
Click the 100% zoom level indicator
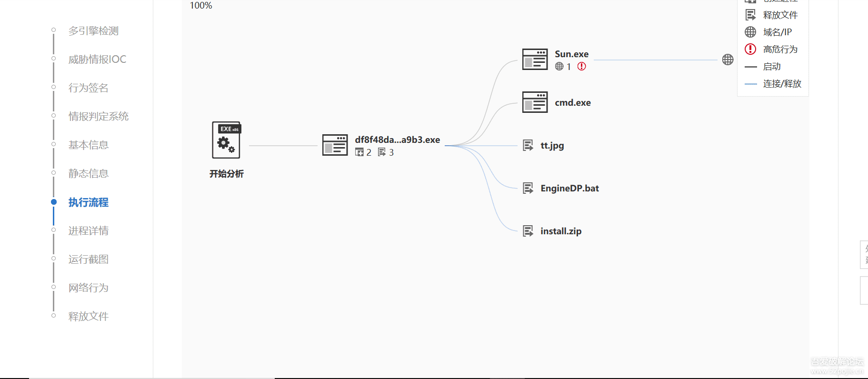click(x=201, y=5)
